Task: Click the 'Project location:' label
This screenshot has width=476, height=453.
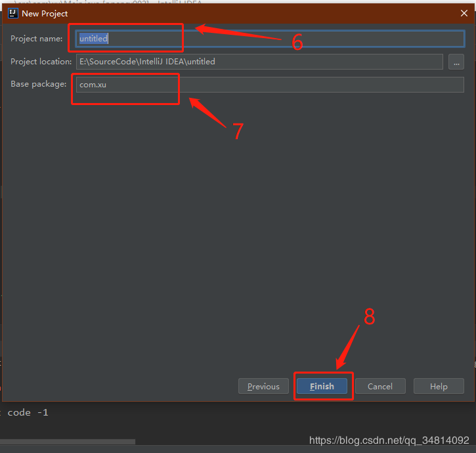Action: (x=41, y=62)
